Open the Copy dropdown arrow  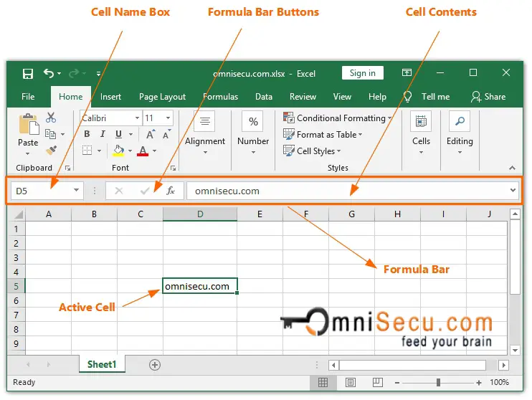[x=63, y=134]
